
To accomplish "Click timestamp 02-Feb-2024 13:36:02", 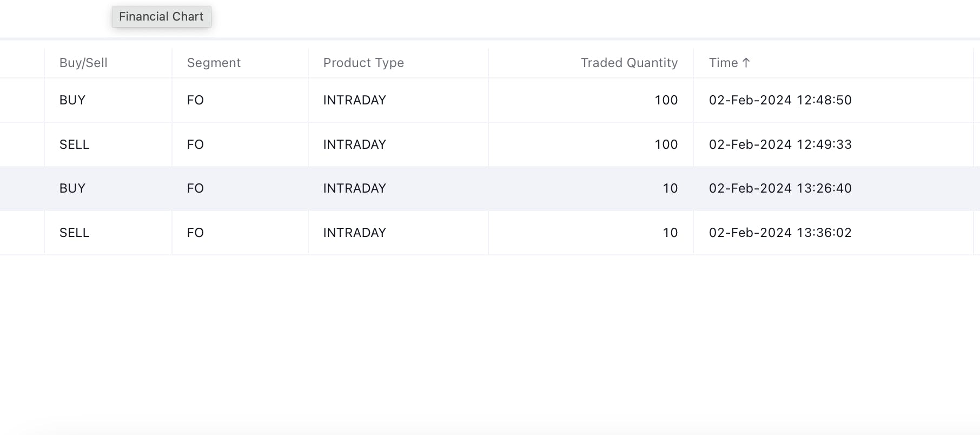I will (780, 233).
